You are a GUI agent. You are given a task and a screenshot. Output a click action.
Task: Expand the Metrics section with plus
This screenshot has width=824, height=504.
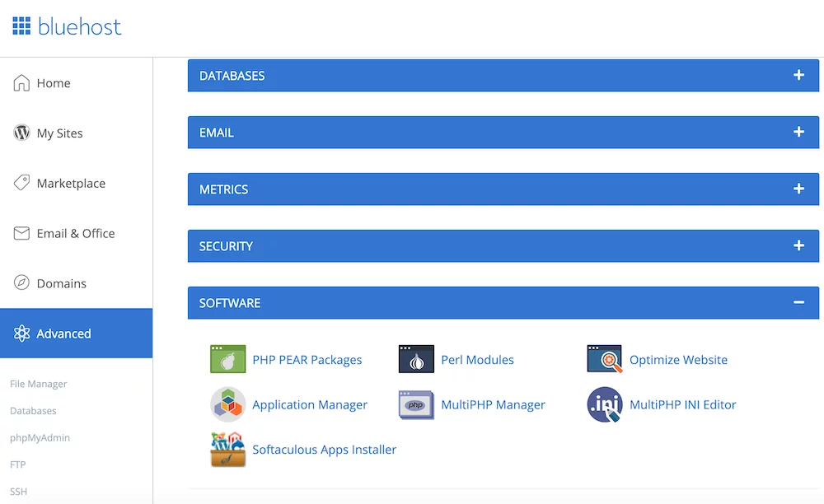point(798,189)
